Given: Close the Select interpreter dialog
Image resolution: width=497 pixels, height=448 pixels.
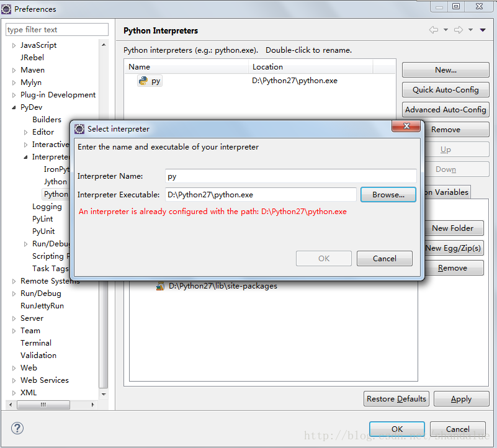Looking at the screenshot, I should point(406,126).
